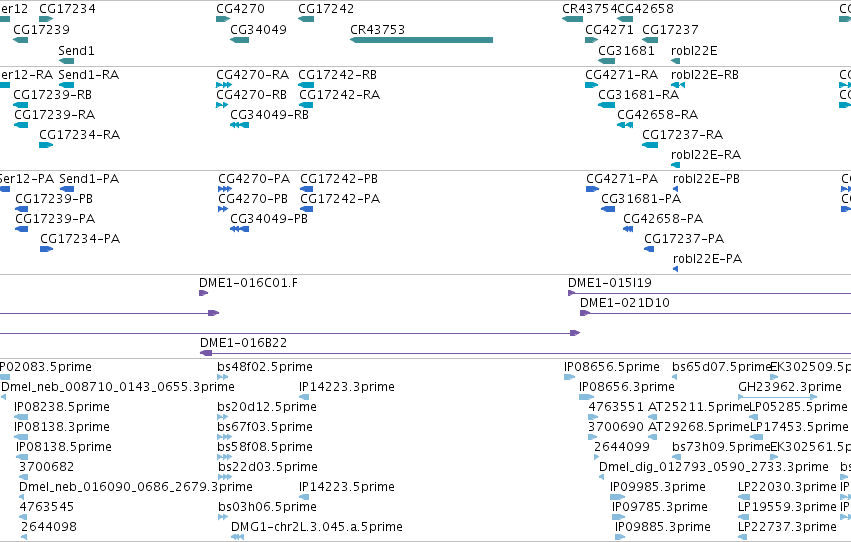Click the bs58f08.5prime EST label
The image size is (851, 542).
(x=265, y=447)
